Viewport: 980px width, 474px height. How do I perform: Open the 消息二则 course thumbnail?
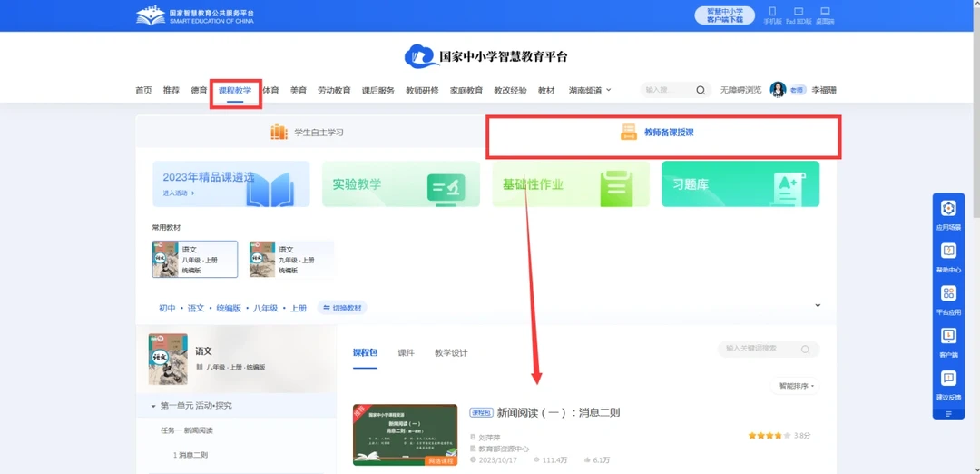coord(405,435)
